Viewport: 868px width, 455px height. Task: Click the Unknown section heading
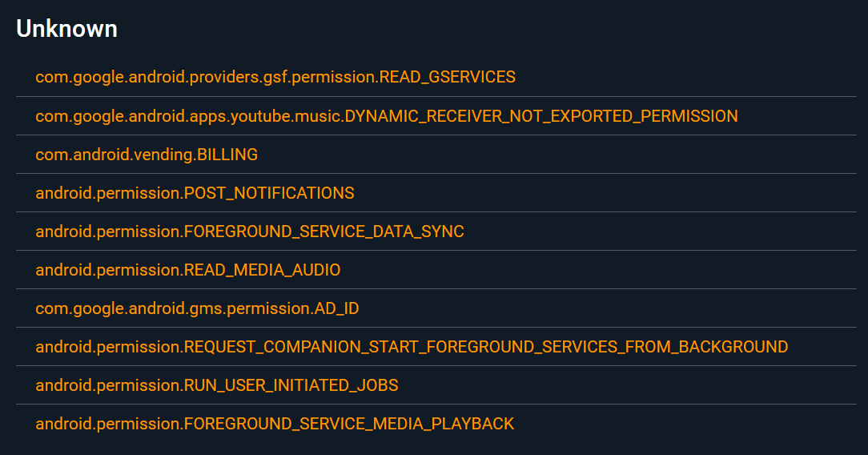[x=66, y=29]
